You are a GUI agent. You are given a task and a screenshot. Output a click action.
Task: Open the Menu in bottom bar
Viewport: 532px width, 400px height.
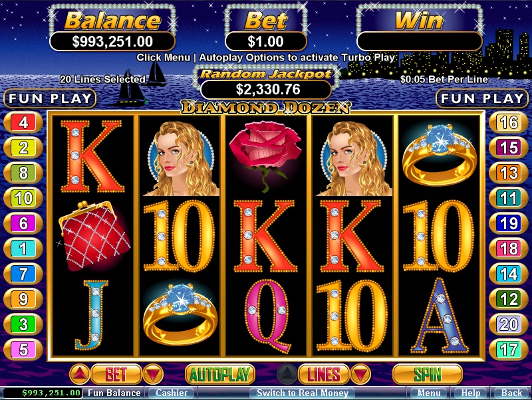[429, 393]
